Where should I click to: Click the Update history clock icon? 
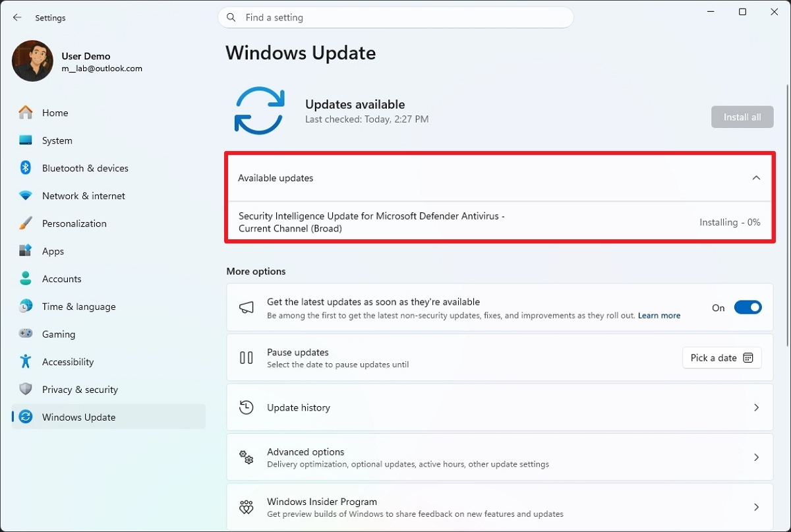click(247, 407)
